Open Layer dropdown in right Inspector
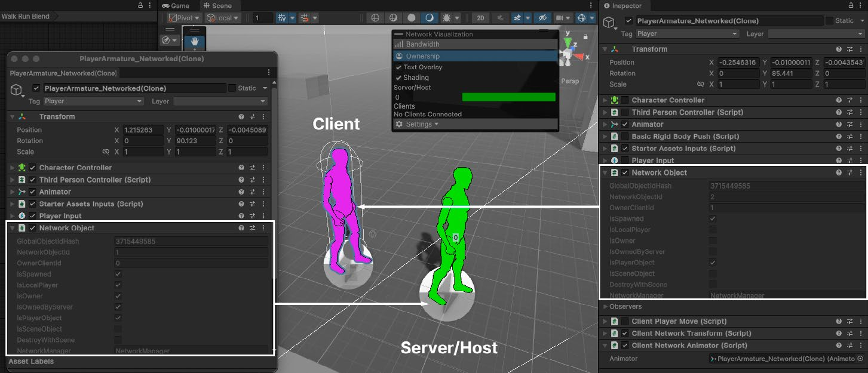The width and height of the screenshot is (868, 373). click(816, 34)
